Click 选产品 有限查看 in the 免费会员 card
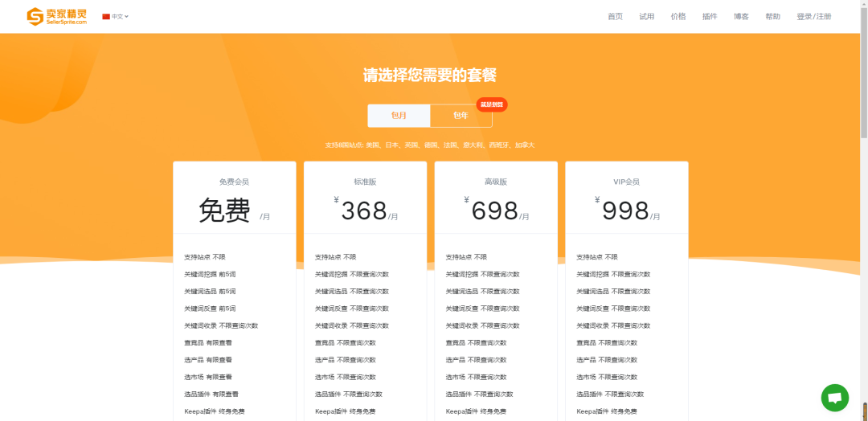Image resolution: width=868 pixels, height=421 pixels. [208, 360]
